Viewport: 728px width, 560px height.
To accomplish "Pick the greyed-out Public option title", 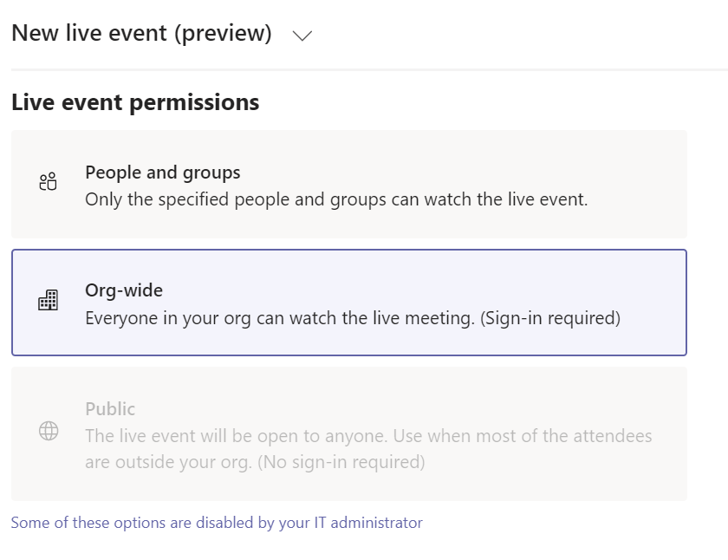I will (x=110, y=409).
